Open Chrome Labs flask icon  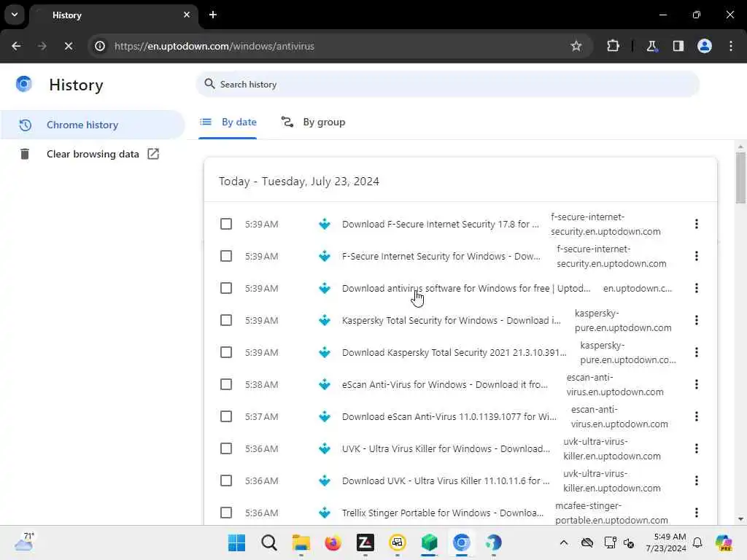click(x=651, y=46)
